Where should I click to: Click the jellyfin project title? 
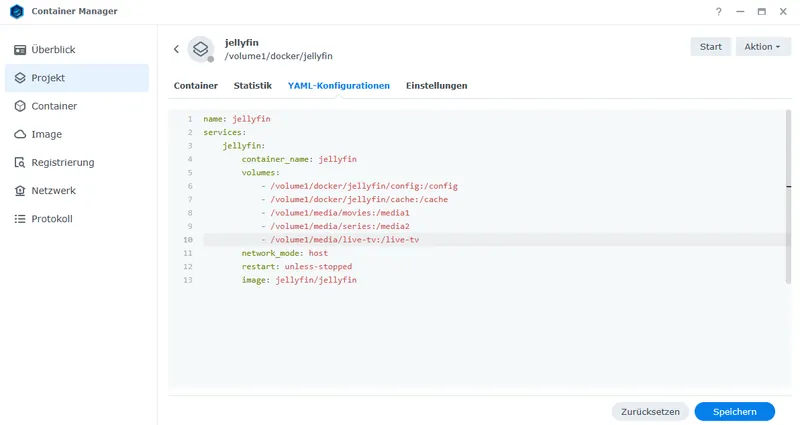[241, 43]
